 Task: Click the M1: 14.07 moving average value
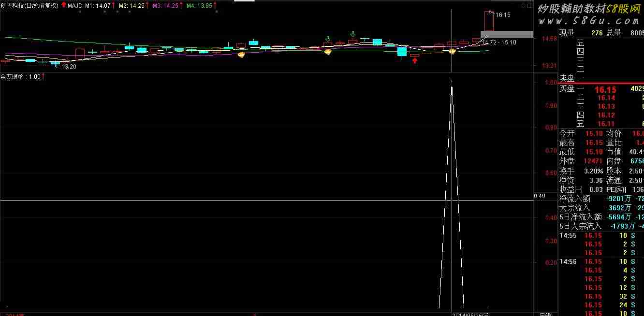pos(98,5)
